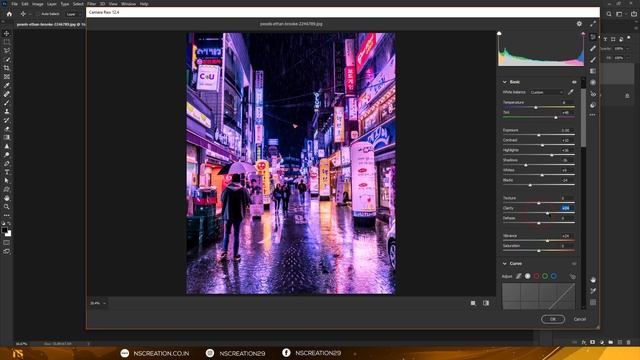This screenshot has width=640, height=360.
Task: Collapse the Curve panel section
Action: pyautogui.click(x=504, y=264)
